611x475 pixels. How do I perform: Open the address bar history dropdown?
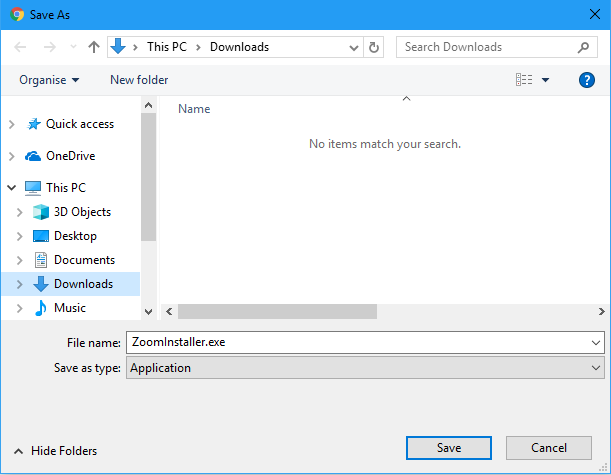click(354, 47)
